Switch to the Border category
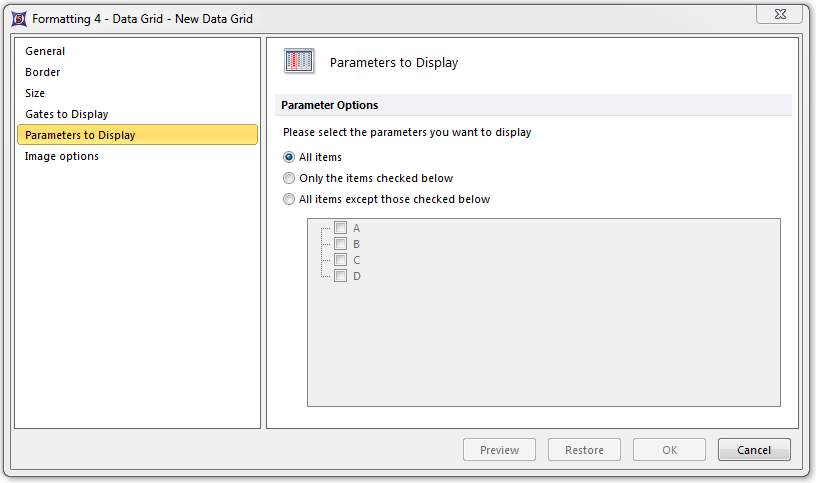The image size is (816, 483). click(43, 72)
